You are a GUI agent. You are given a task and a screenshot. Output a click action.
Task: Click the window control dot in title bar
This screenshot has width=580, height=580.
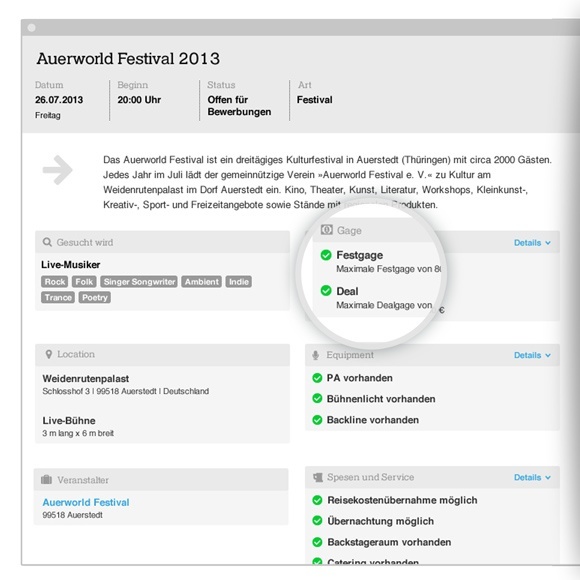pos(31,28)
